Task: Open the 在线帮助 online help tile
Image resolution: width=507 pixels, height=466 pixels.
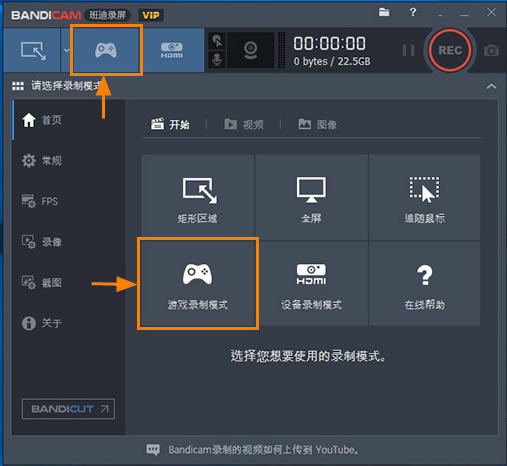Action: tap(425, 283)
